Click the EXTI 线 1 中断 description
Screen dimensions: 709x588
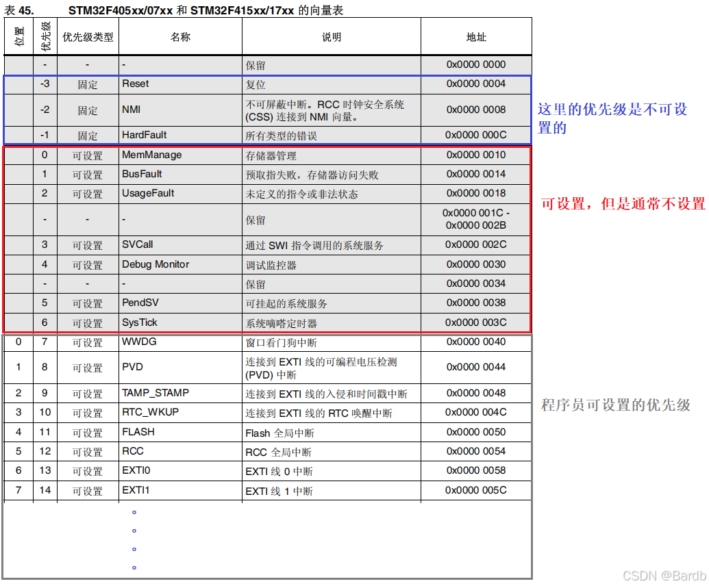279,491
